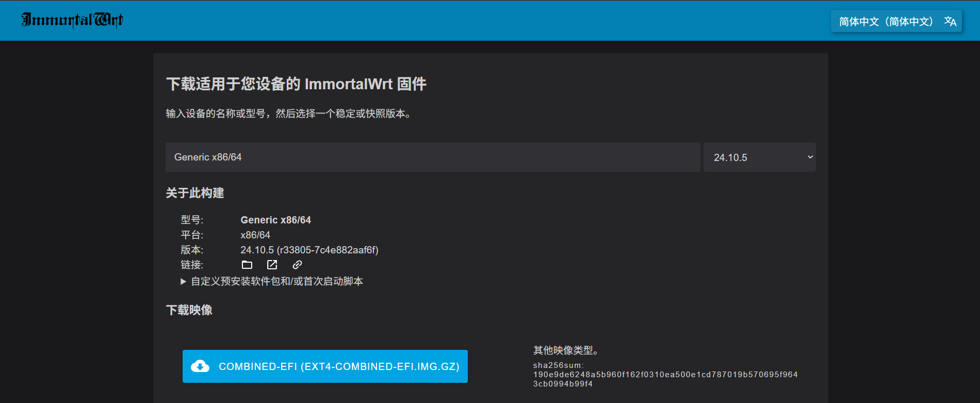Open the 24.10.5 version dropdown
This screenshot has height=403, width=980.
click(759, 157)
